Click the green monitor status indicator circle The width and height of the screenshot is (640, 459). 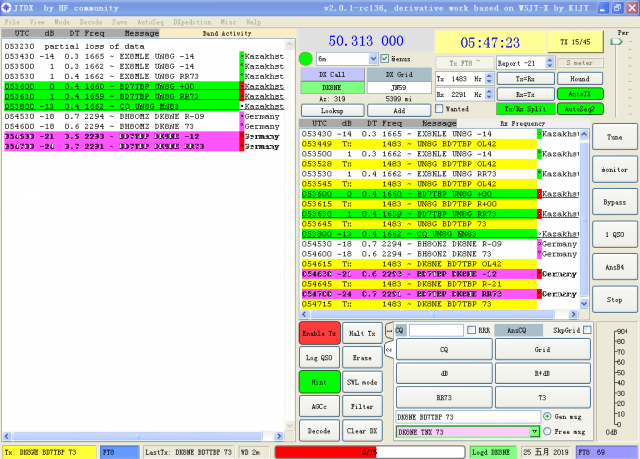306,59
